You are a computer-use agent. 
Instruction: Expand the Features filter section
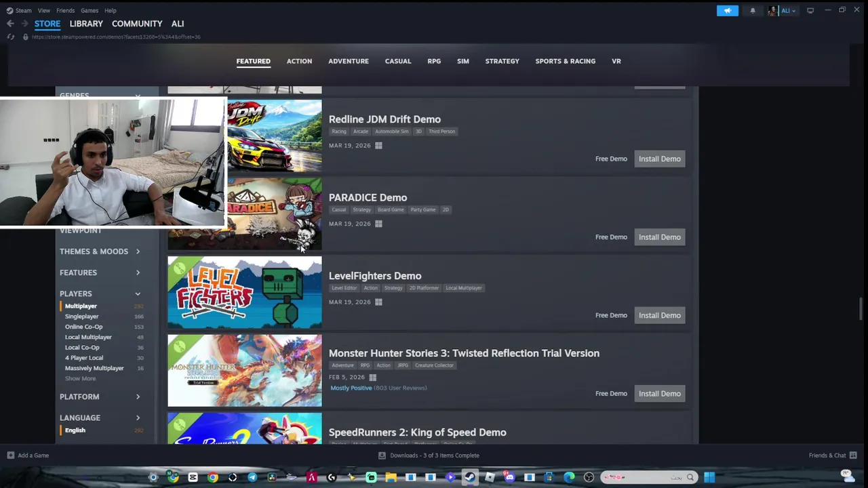click(x=100, y=272)
